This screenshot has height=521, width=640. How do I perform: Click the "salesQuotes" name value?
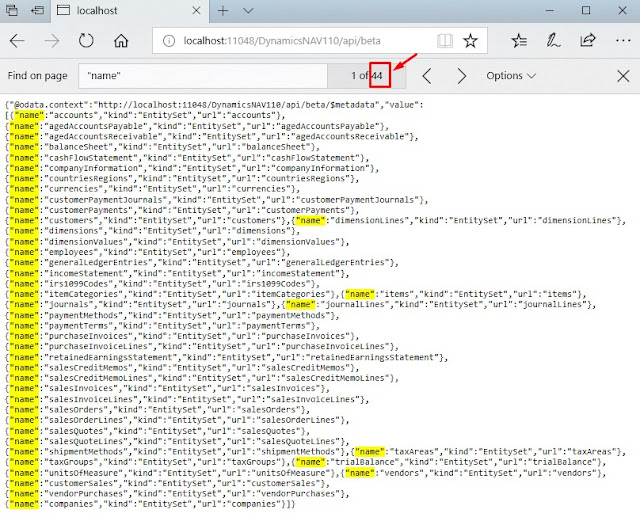[79, 431]
